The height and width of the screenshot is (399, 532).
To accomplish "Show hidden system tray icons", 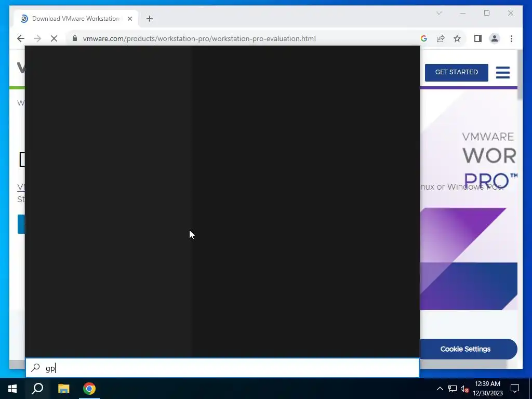I will click(x=440, y=389).
